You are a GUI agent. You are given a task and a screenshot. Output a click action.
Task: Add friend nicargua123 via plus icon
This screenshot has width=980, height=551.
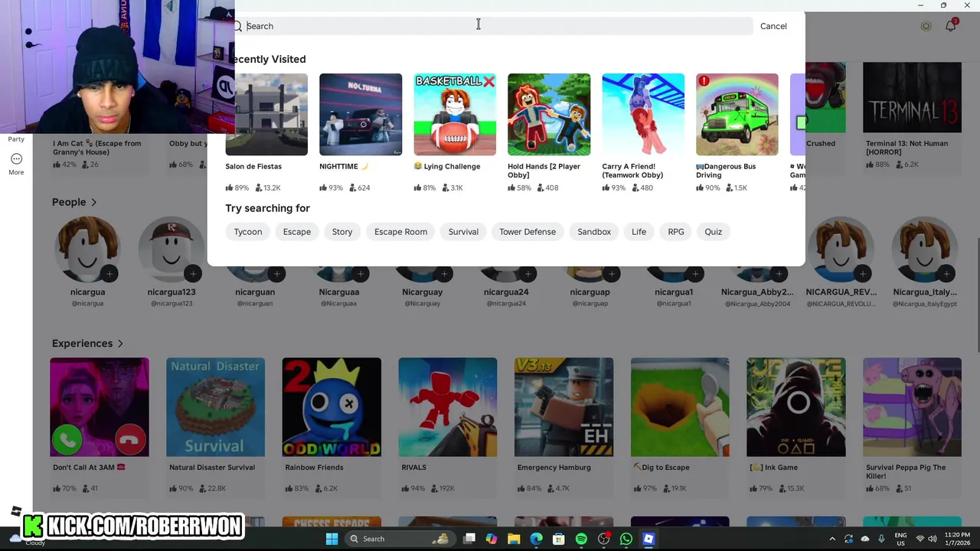pyautogui.click(x=193, y=273)
